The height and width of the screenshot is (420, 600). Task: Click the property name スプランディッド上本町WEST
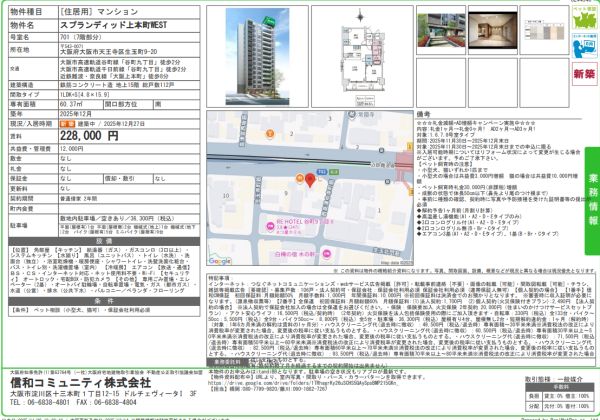click(114, 25)
